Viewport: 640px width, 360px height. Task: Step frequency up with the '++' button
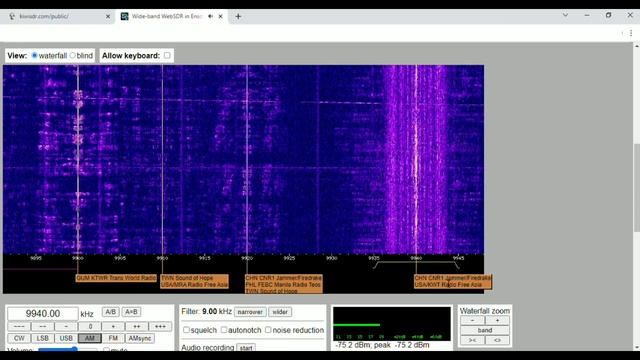(137, 327)
